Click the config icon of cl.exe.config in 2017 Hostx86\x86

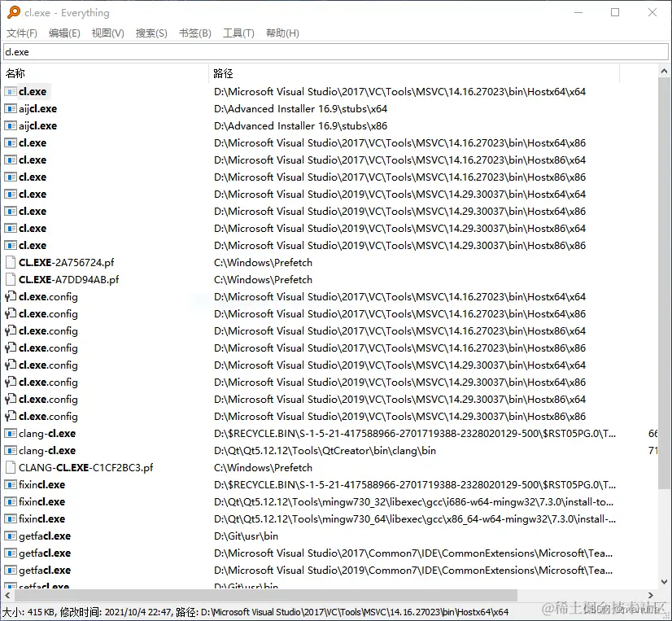pos(11,348)
